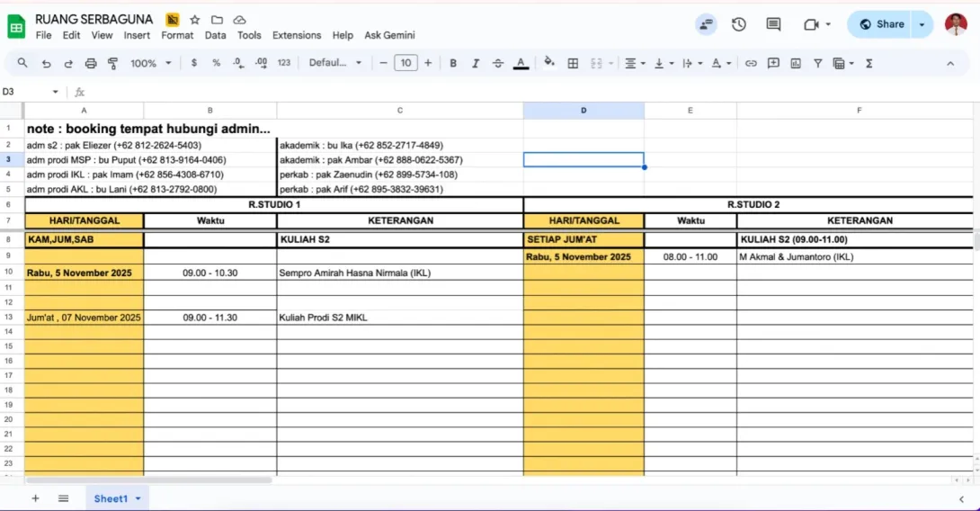Expand the font family dropdown
980x511 pixels.
335,63
